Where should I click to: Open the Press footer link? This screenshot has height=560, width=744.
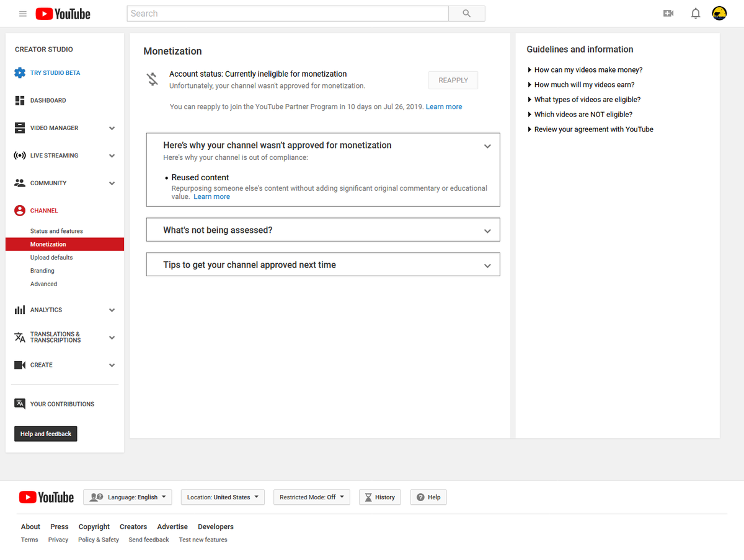point(60,527)
